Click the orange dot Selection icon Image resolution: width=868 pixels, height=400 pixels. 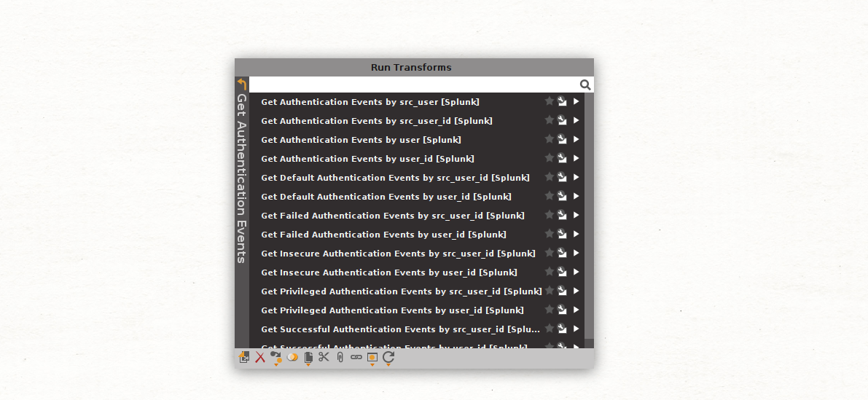tap(372, 358)
